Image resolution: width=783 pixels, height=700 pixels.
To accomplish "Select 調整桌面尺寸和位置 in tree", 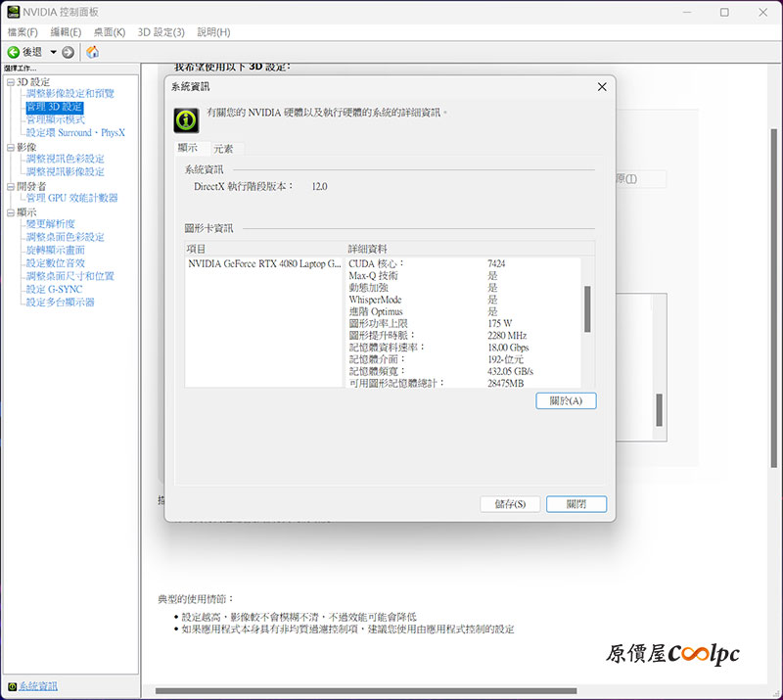I will click(70, 276).
